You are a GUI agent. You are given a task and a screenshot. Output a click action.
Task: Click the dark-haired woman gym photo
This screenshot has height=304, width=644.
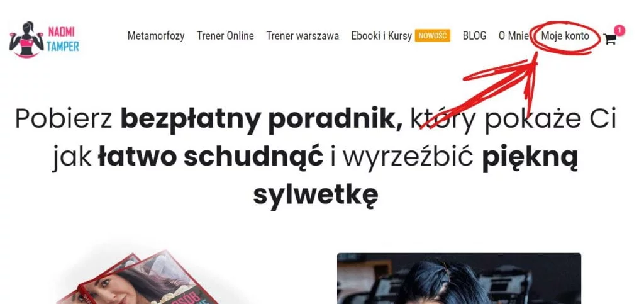458,278
